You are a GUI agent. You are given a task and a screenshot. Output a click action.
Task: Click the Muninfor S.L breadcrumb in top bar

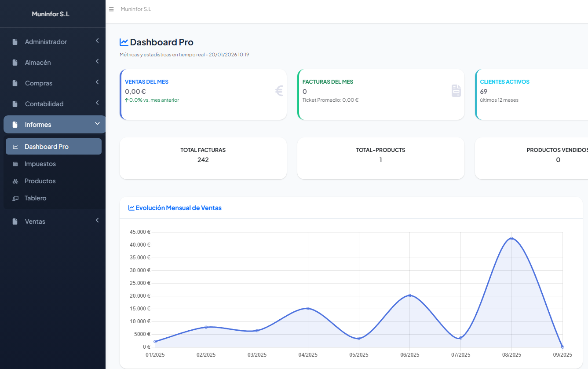(136, 9)
